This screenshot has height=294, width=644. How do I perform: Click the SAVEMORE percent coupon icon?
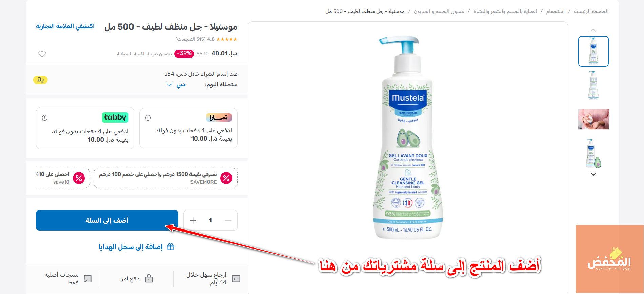coord(226,178)
